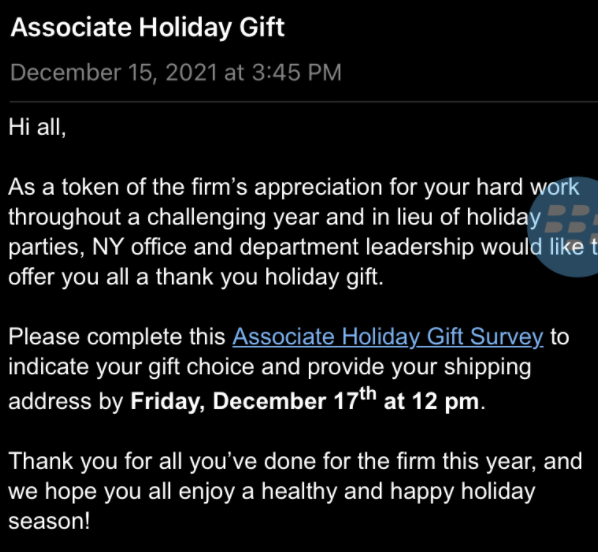
Task: Click the bold 'at 12 pm' text
Action: coord(431,401)
